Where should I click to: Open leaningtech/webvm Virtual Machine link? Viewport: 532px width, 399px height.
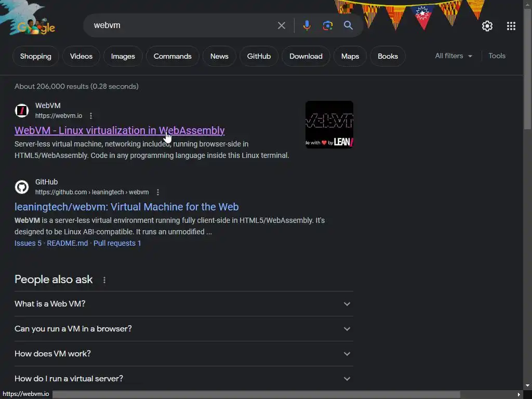point(127,207)
